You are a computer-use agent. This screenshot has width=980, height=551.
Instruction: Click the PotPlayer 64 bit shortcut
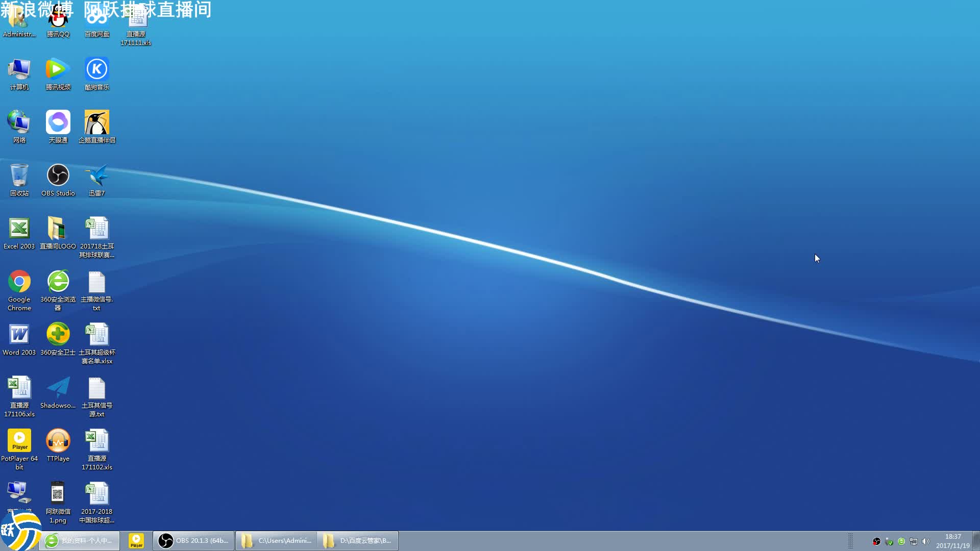pos(19,441)
